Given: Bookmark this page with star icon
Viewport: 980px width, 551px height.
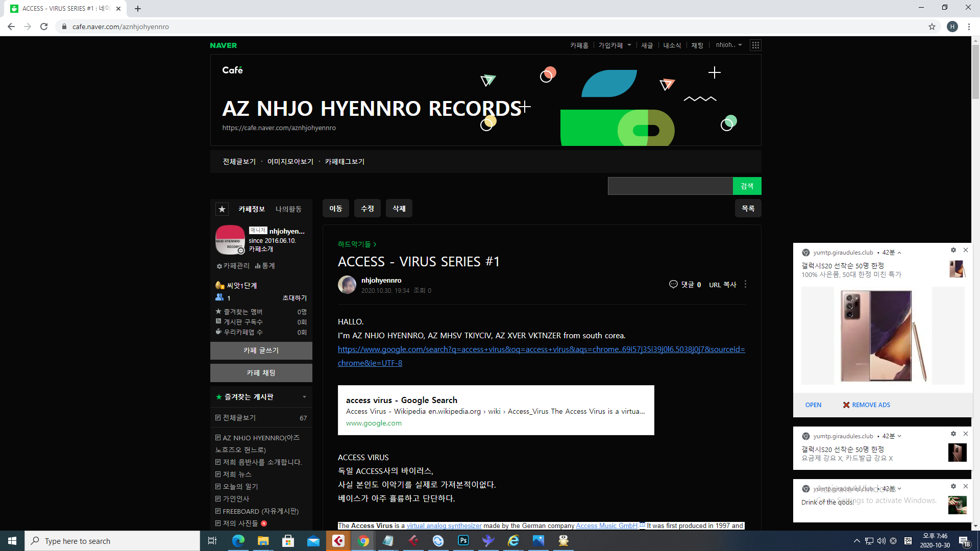Looking at the screenshot, I should pos(932,27).
